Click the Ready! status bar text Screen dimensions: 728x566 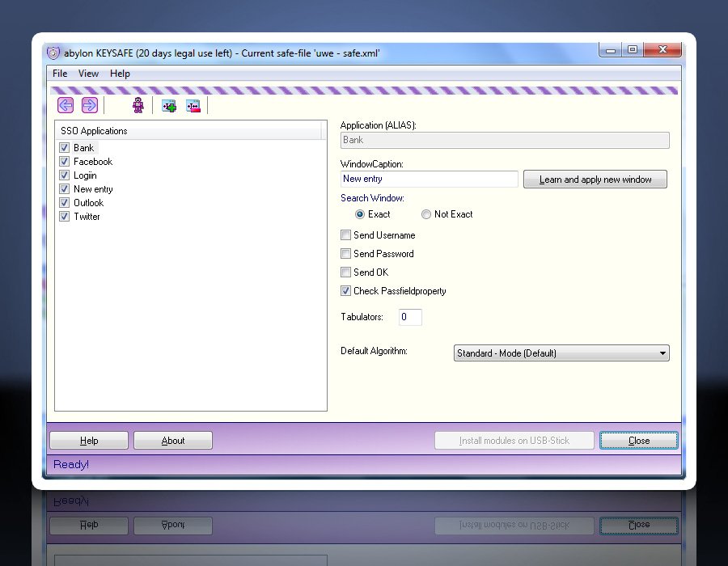click(x=71, y=464)
